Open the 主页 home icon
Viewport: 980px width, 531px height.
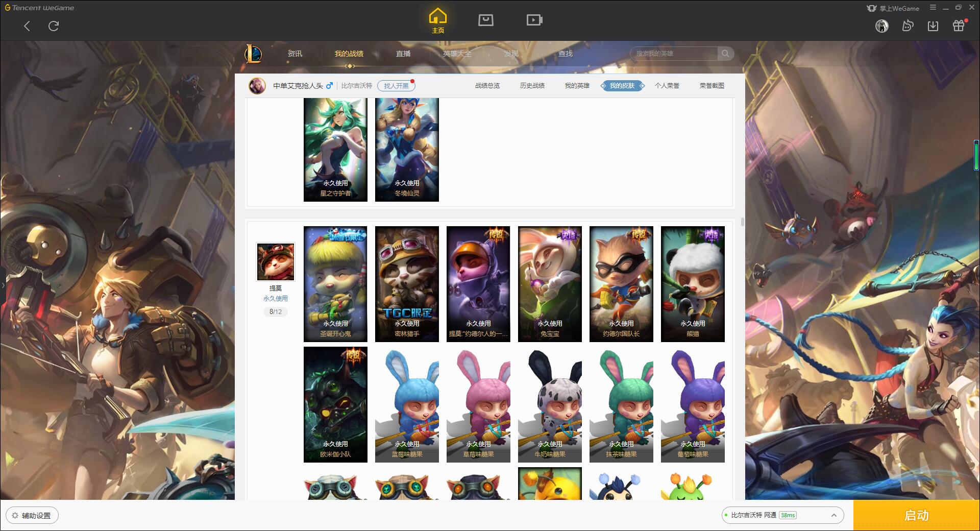point(438,21)
